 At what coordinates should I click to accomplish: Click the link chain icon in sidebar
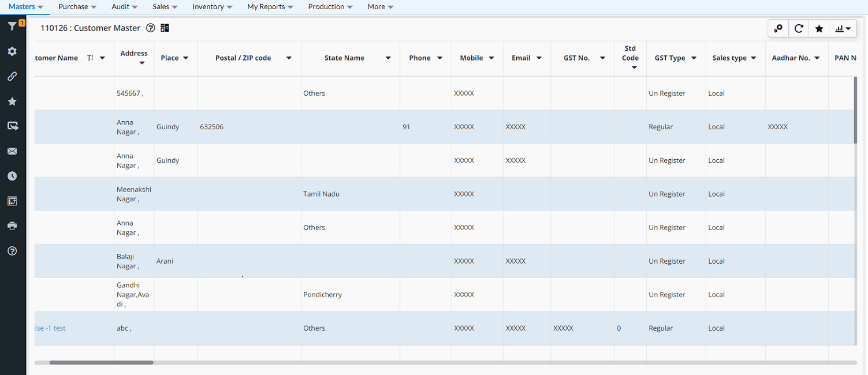pyautogui.click(x=12, y=76)
